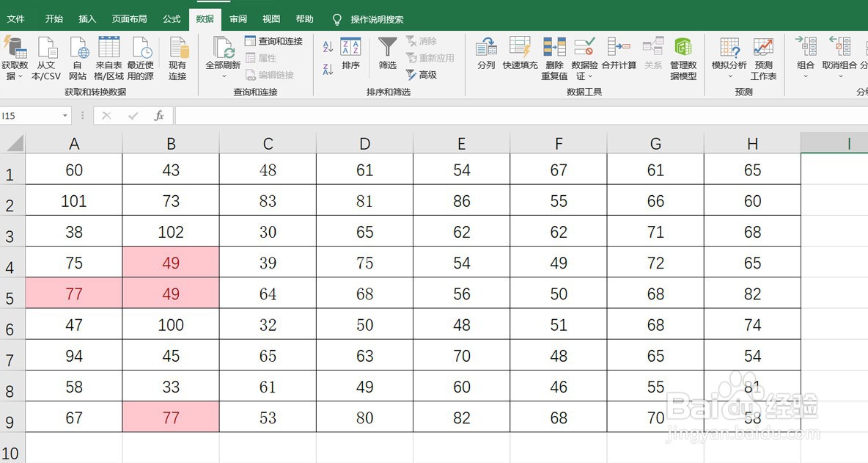Select cell E2 containing 86

461,200
